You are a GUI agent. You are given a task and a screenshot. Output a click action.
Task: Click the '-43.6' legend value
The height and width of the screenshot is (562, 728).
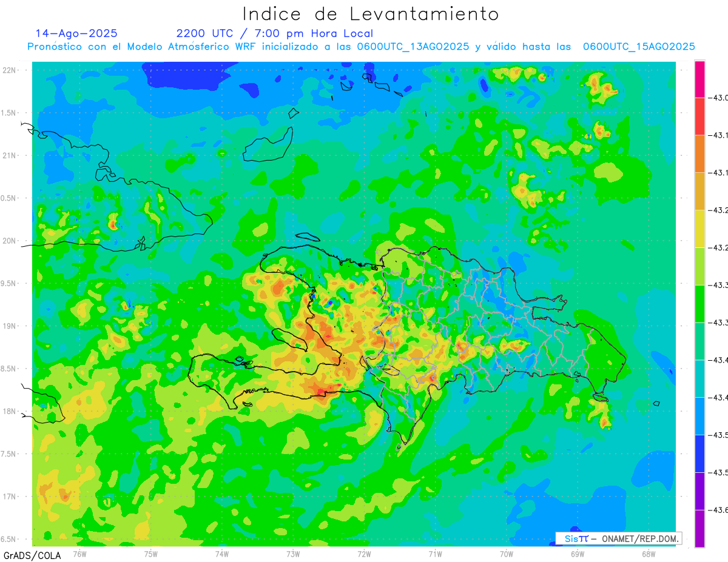coord(719,510)
